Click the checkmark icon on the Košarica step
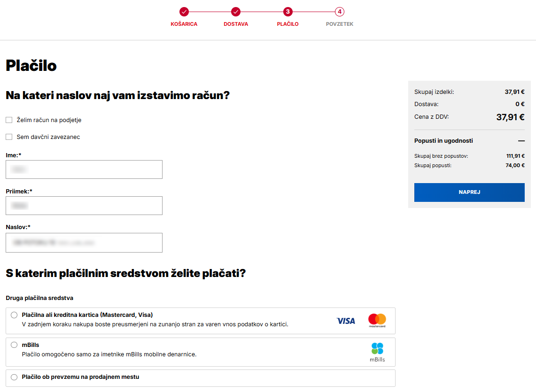Image resolution: width=536 pixels, height=392 pixels. (184, 12)
